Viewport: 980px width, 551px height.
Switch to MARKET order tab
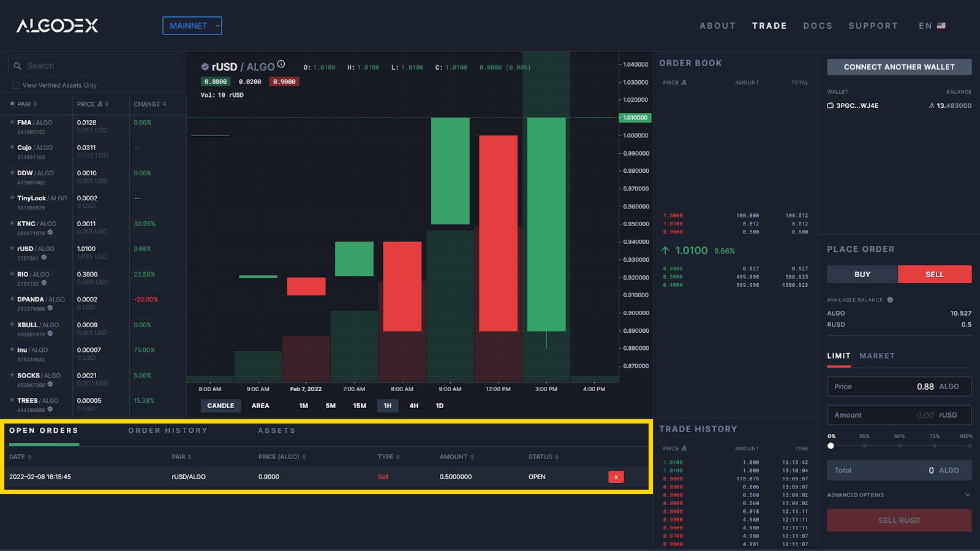(x=877, y=356)
